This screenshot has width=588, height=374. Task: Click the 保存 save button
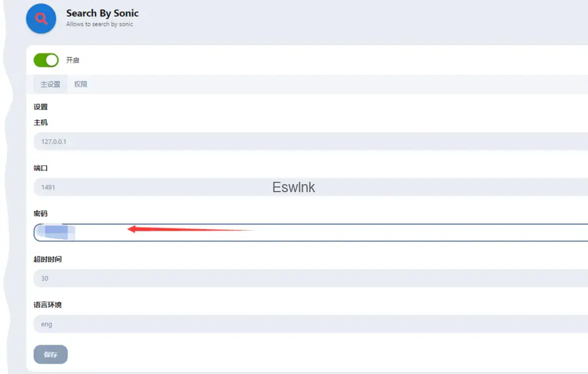tap(51, 354)
